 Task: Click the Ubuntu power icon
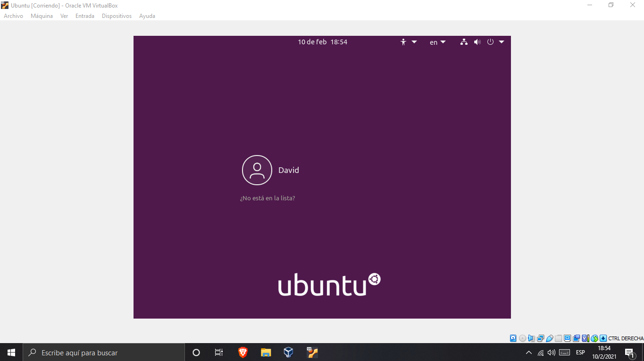coord(490,42)
